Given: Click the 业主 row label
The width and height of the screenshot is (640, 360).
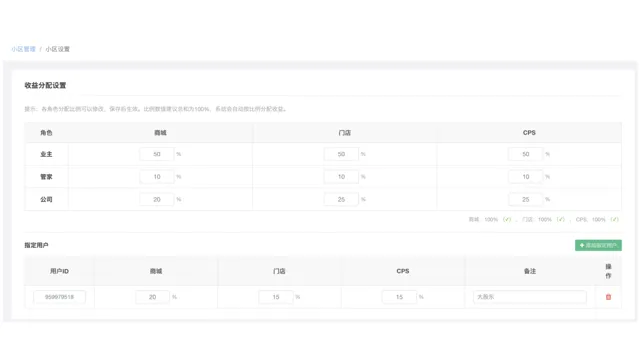Looking at the screenshot, I should (46, 154).
